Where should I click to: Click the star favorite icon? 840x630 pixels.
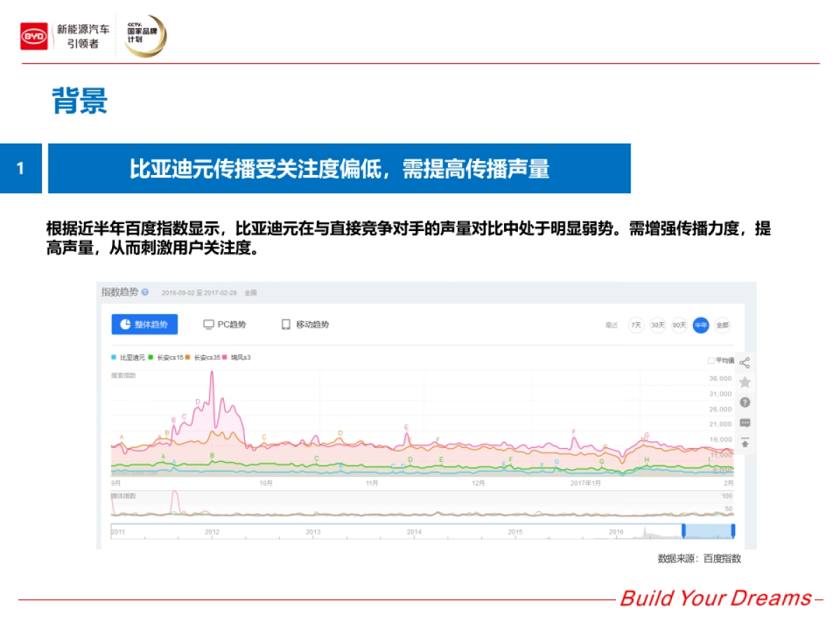745,382
